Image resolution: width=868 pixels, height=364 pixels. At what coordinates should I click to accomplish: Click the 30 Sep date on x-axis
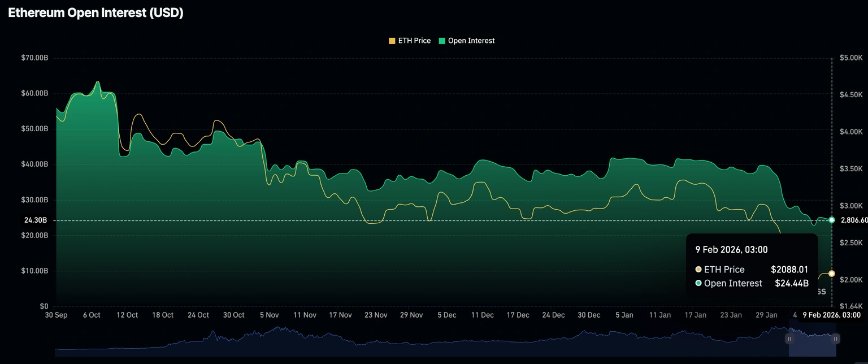coord(56,315)
